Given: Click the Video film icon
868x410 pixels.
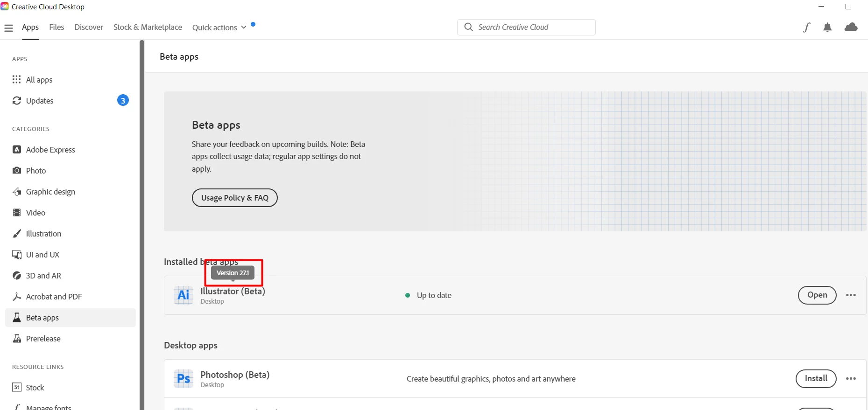Looking at the screenshot, I should pos(17,212).
